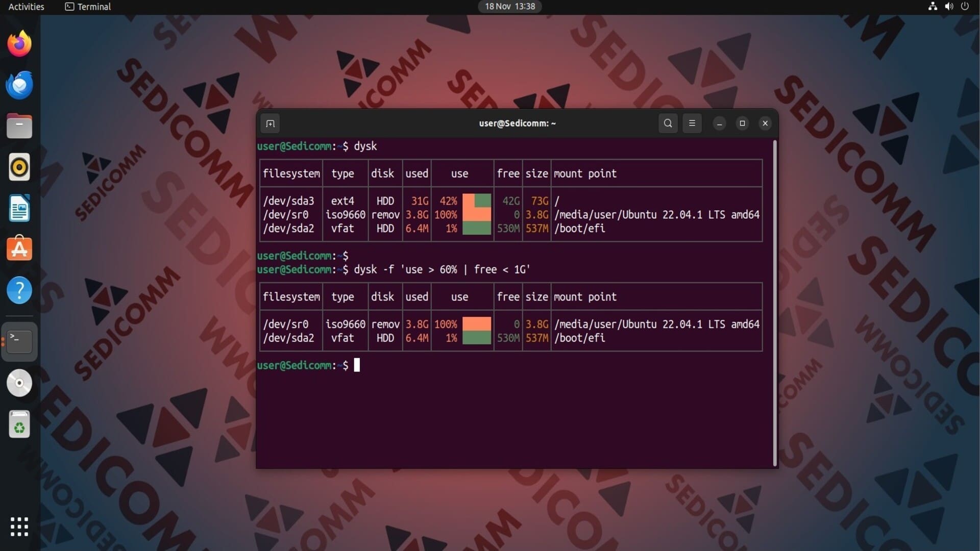Open the clock showing 18 Nov 13:38

[x=510, y=7]
